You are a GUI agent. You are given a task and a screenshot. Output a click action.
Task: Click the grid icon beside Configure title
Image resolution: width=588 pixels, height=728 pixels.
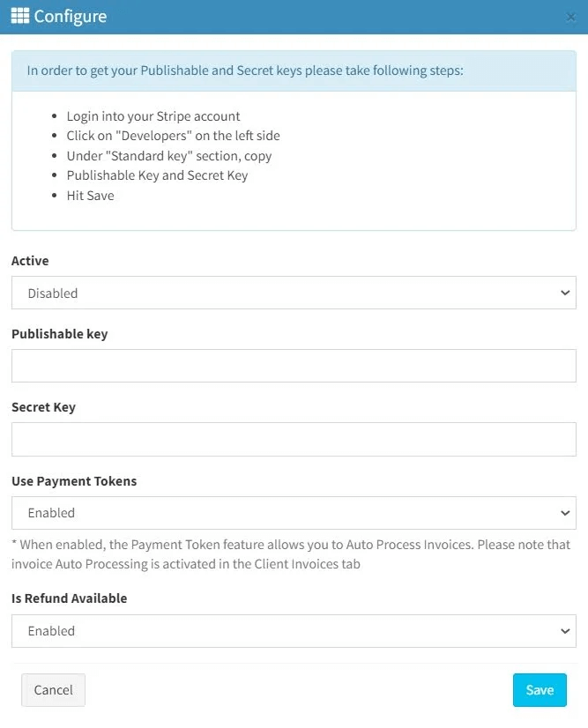click(x=20, y=16)
